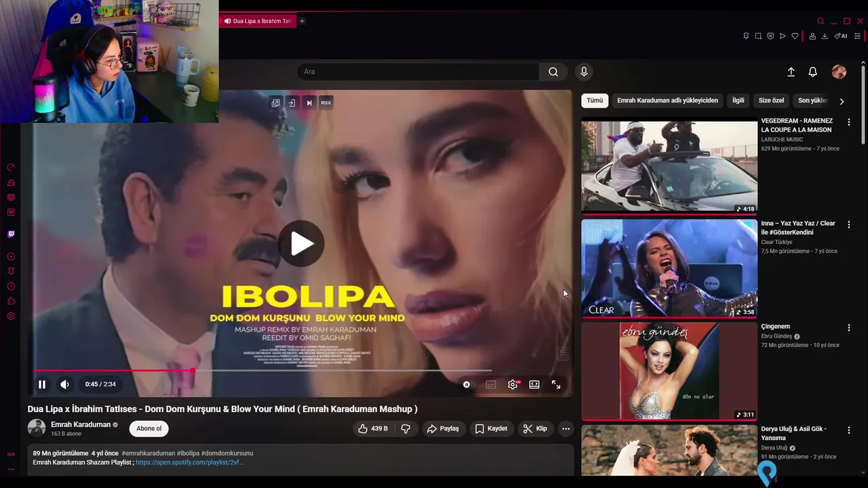Viewport: 868px width, 488px height.
Task: Open options menu for VEGEDREAM video
Action: (x=848, y=122)
